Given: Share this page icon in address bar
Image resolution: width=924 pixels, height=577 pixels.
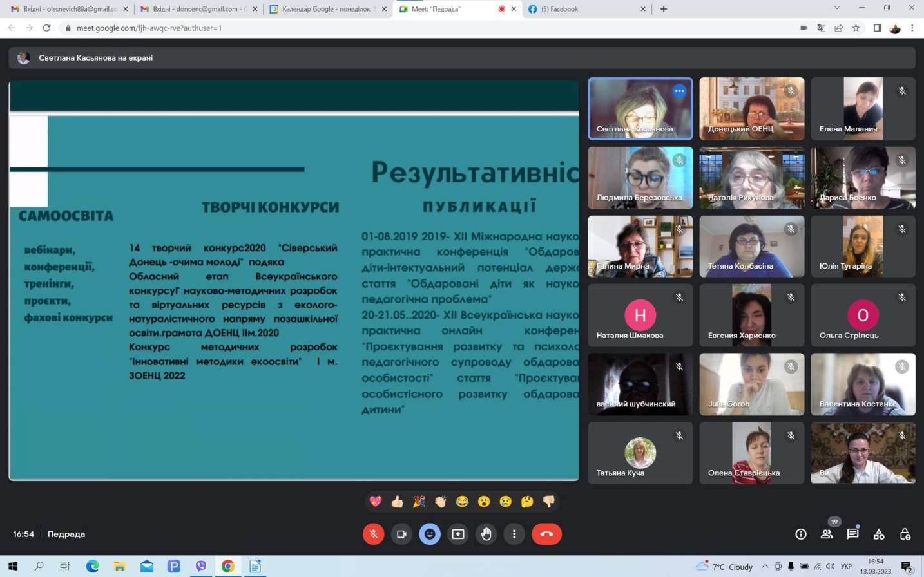Looking at the screenshot, I should (838, 28).
